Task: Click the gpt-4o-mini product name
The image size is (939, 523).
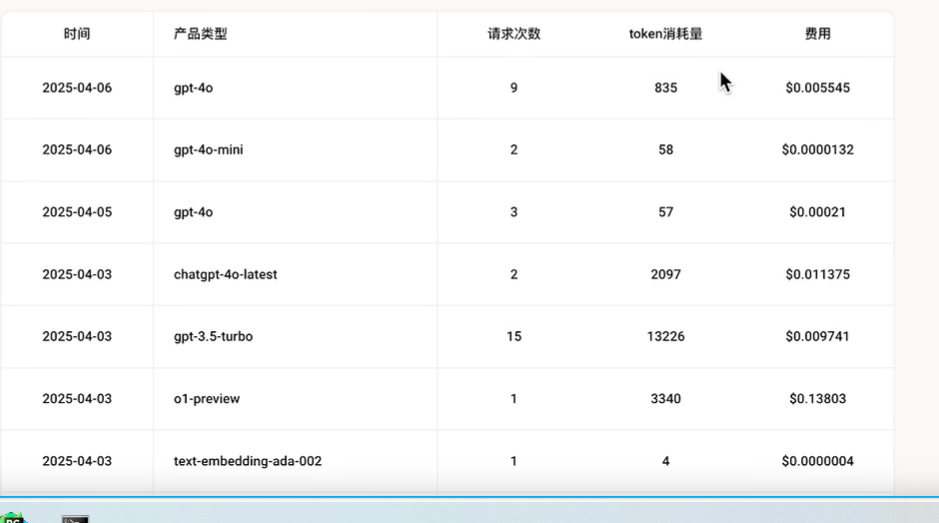Action: pyautogui.click(x=208, y=150)
